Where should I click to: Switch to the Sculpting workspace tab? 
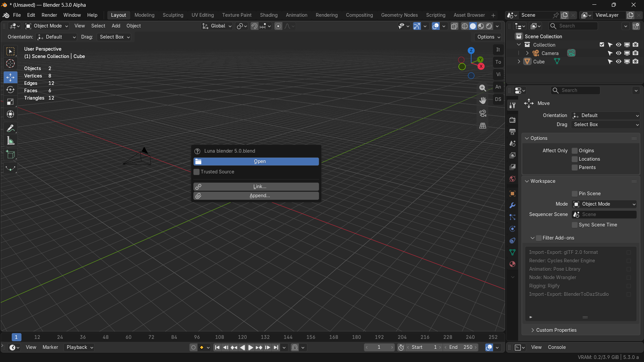point(173,15)
